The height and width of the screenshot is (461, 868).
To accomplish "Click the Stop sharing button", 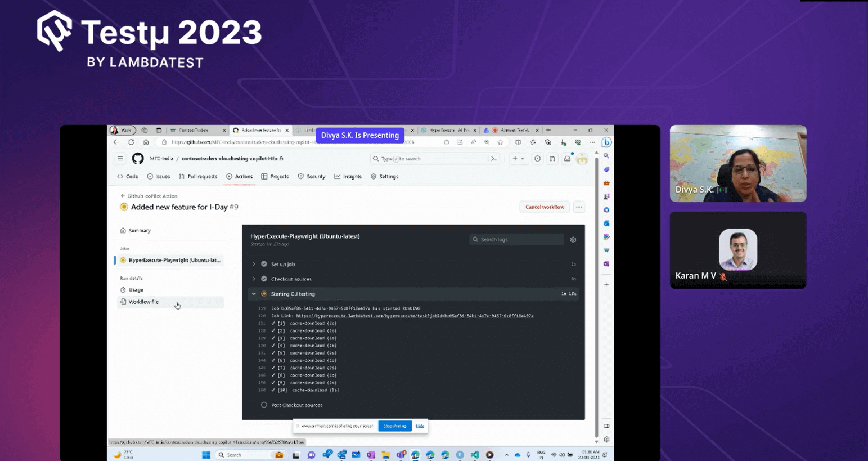I will [395, 426].
